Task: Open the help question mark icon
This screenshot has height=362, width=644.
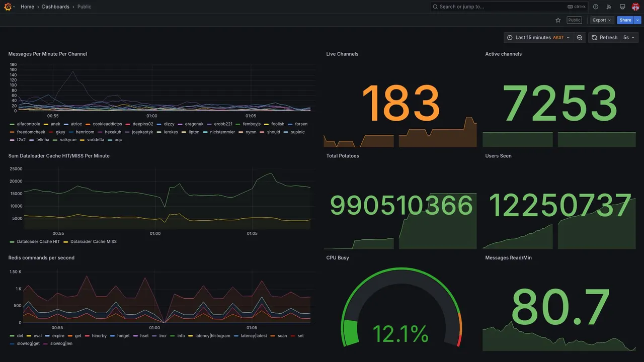Action: pos(596,7)
